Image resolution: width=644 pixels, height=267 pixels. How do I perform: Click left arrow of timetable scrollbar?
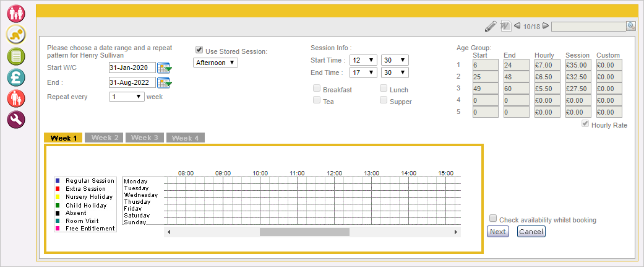168,232
